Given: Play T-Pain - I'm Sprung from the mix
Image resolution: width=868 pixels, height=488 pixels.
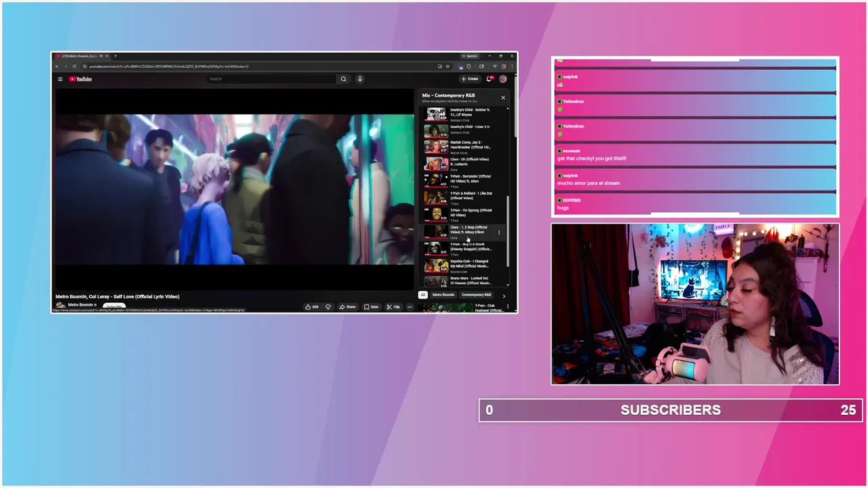Looking at the screenshot, I should [x=464, y=214].
